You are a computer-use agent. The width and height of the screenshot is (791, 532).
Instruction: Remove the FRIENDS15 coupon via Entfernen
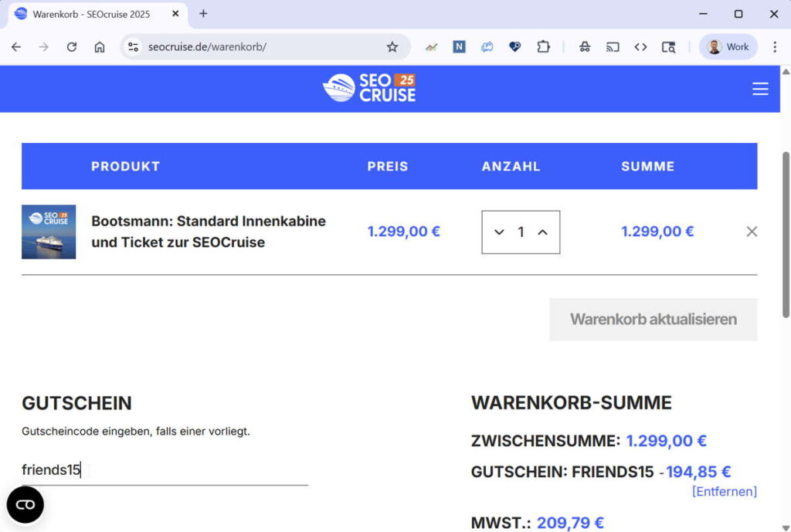(725, 491)
